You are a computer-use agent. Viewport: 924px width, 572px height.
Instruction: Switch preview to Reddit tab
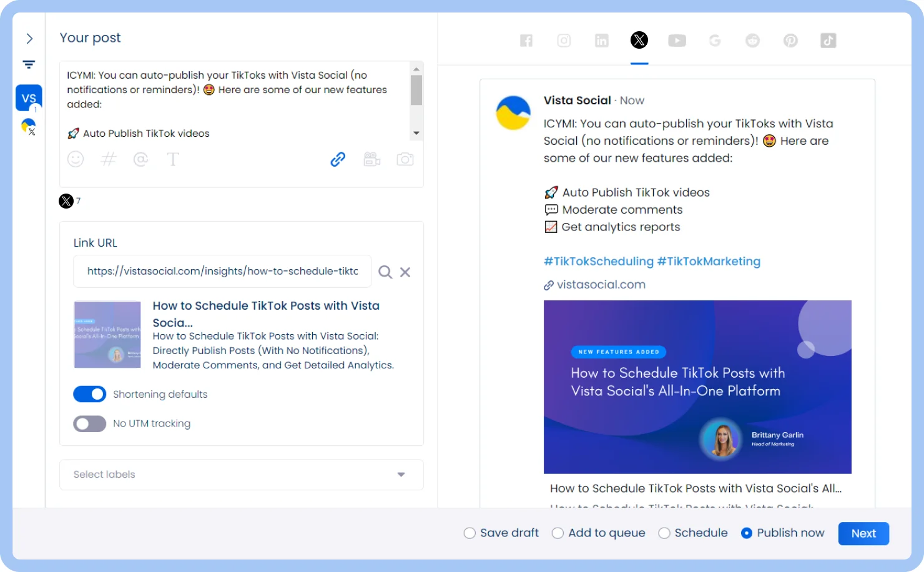[753, 41]
